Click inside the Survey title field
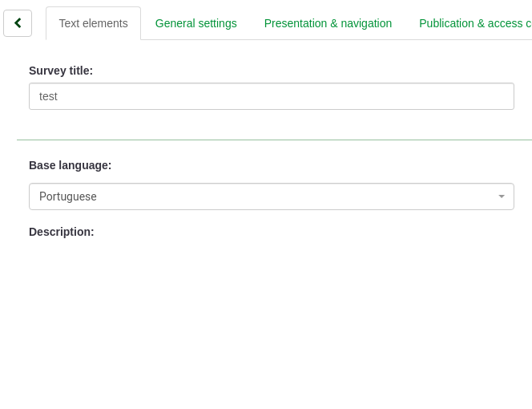This screenshot has height=409, width=532. click(271, 96)
